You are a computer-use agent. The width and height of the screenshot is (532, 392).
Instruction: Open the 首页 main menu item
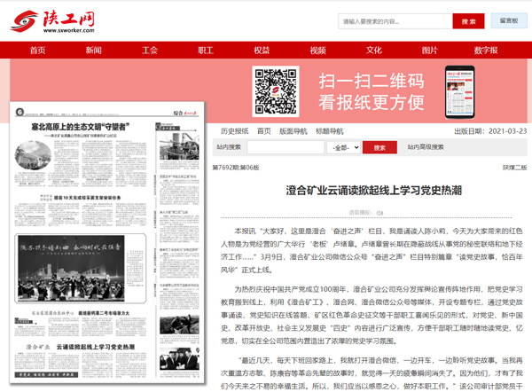37,51
